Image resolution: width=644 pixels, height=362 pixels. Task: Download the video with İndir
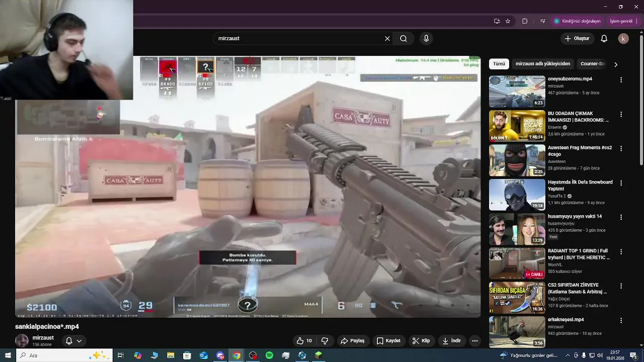pos(451,341)
